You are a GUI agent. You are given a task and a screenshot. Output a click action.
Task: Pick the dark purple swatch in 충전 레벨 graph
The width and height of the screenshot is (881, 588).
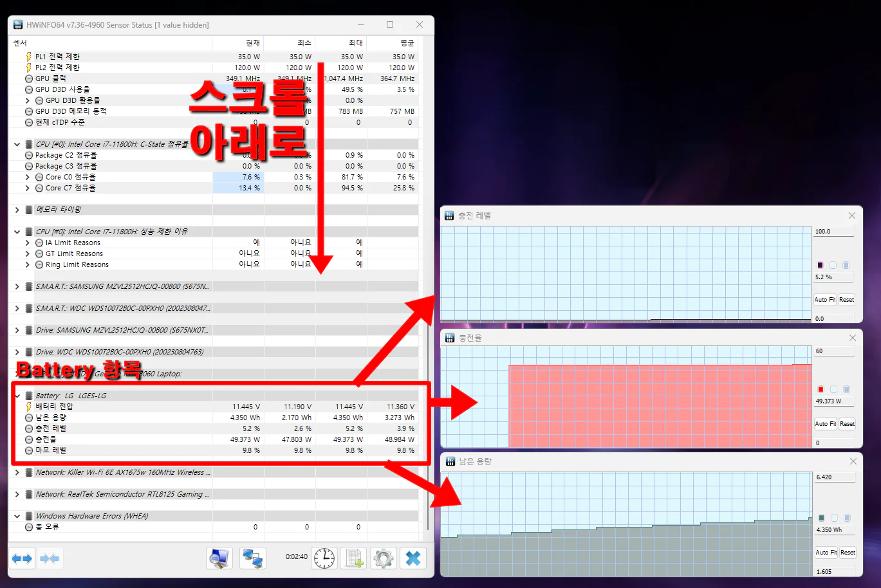click(x=821, y=265)
